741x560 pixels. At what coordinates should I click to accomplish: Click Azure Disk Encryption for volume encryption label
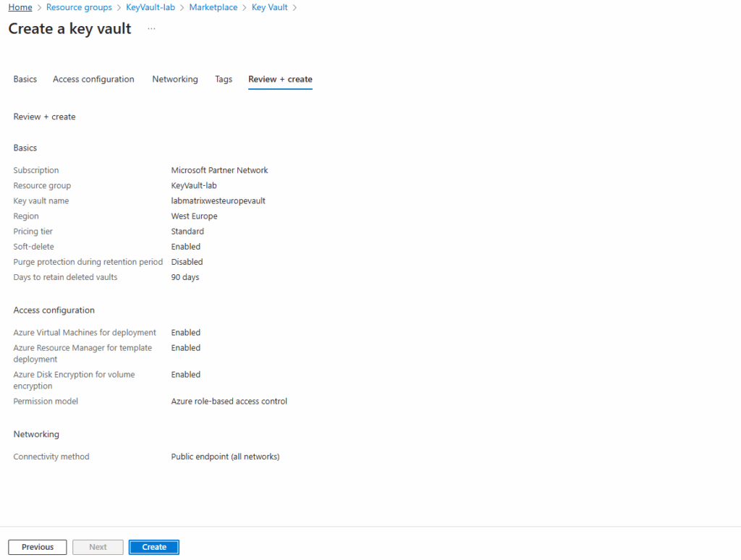tap(75, 380)
